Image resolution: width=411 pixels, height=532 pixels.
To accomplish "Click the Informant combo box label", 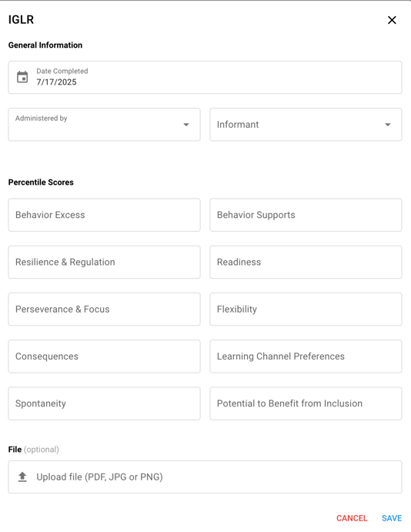I will [x=238, y=125].
